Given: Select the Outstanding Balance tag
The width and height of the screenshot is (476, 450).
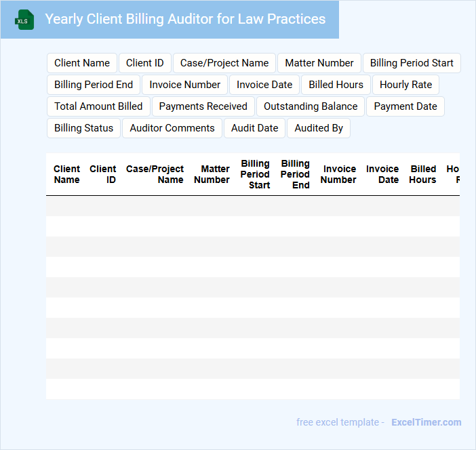Looking at the screenshot, I should pos(311,106).
